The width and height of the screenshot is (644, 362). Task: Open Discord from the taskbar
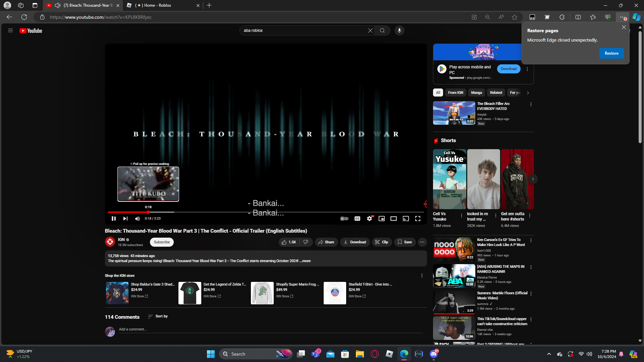coord(434,354)
